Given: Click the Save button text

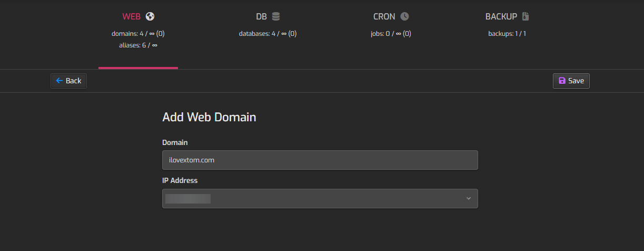Looking at the screenshot, I should (576, 81).
